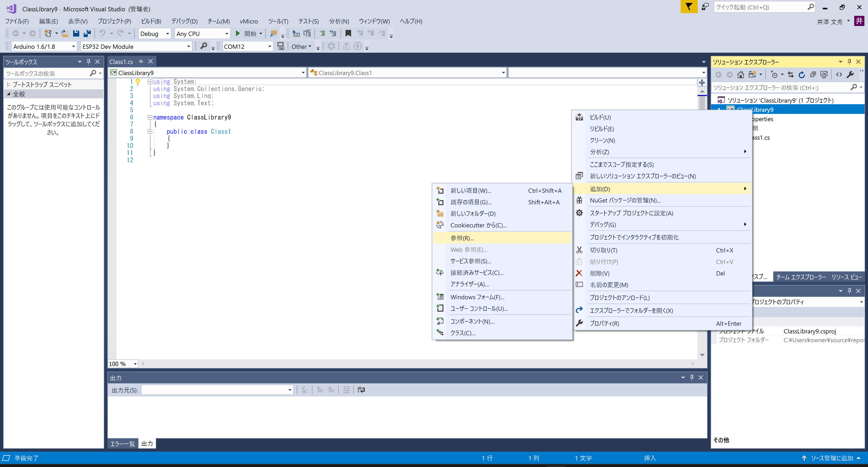868x467 pixels.
Task: Switch to the エラー一覧 tab
Action: 122,443
